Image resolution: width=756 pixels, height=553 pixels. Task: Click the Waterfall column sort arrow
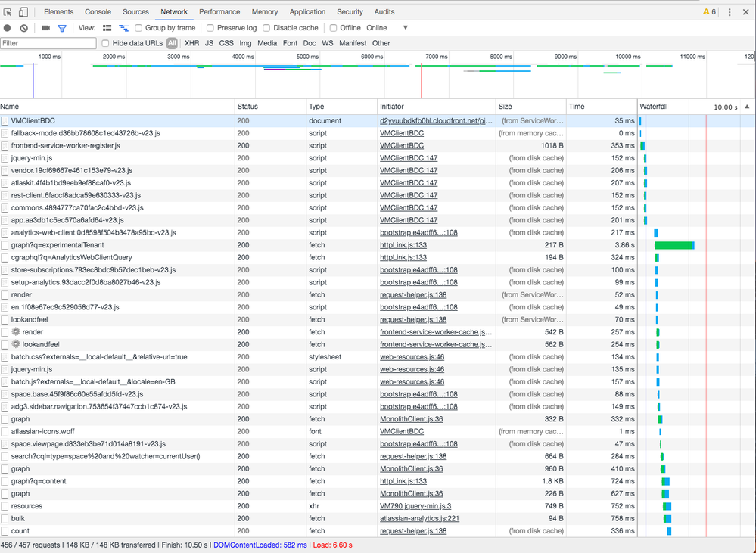click(747, 107)
